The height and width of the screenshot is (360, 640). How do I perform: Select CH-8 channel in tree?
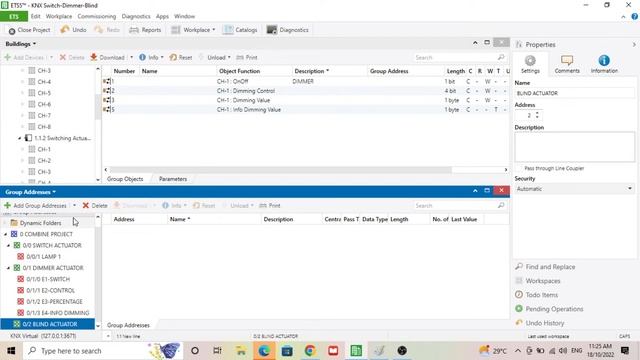click(44, 127)
